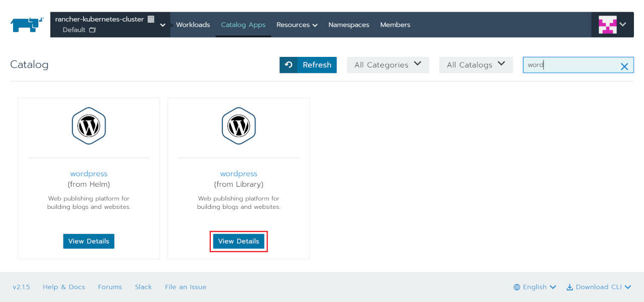Viewport: 644px width, 302px height.
Task: Open Help & Docs link
Action: click(x=64, y=287)
